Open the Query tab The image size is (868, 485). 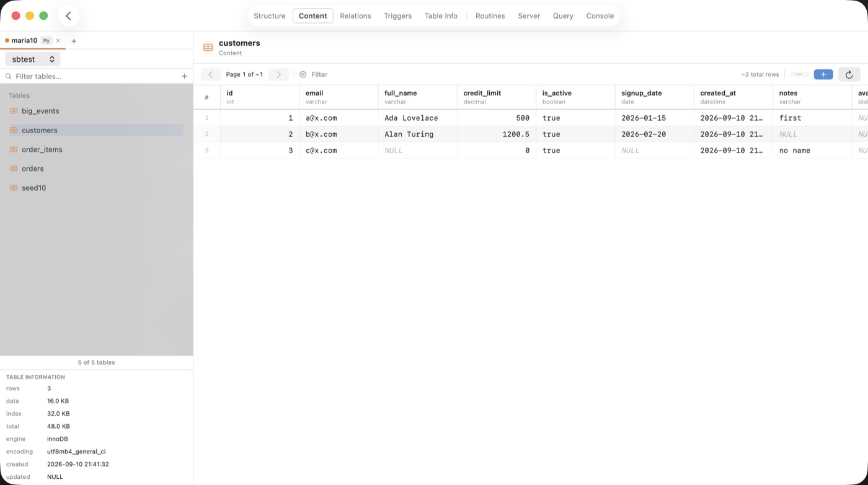point(563,16)
